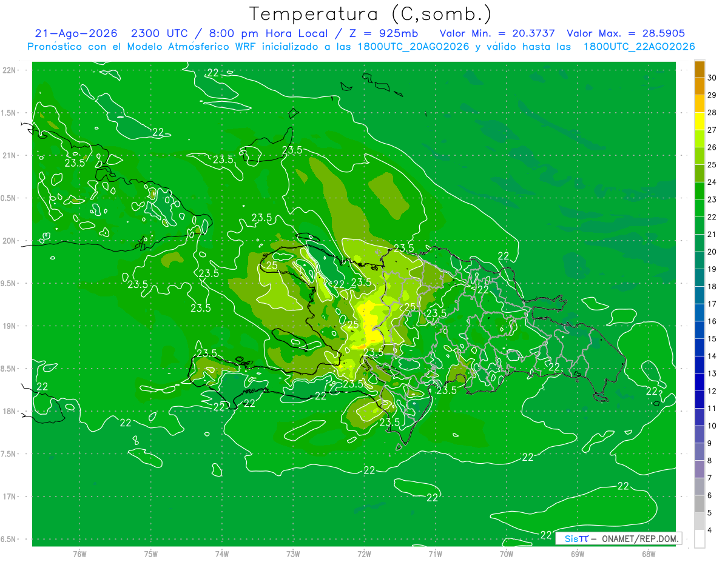Click the '24' label on the color scale
Viewport: 728px width, 562px height.
coord(712,182)
